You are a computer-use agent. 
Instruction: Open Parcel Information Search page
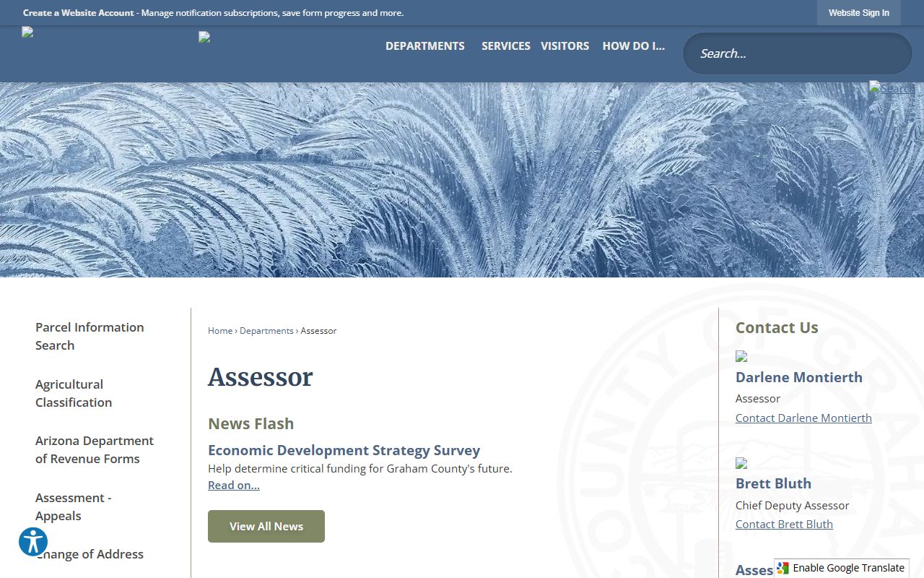[90, 336]
